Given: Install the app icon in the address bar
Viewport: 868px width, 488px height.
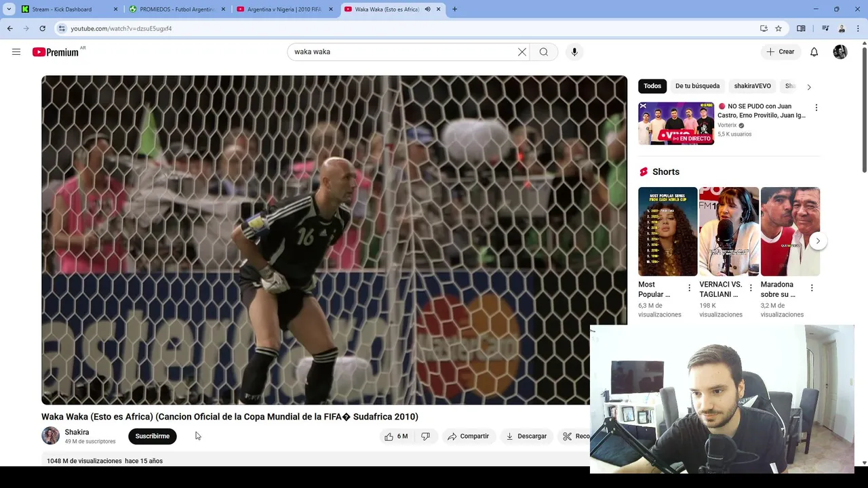Looking at the screenshot, I should [764, 28].
